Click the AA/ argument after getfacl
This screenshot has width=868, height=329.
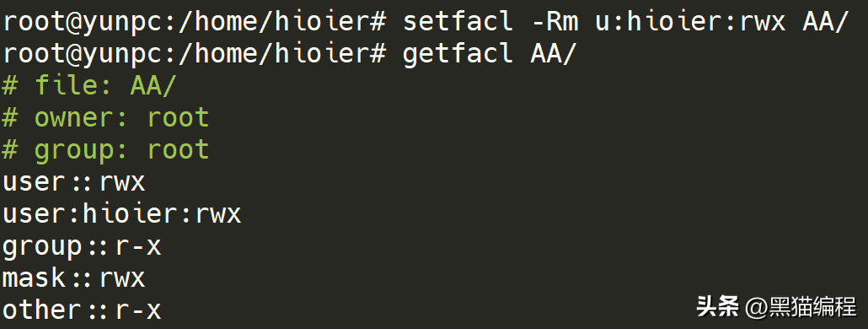[554, 54]
